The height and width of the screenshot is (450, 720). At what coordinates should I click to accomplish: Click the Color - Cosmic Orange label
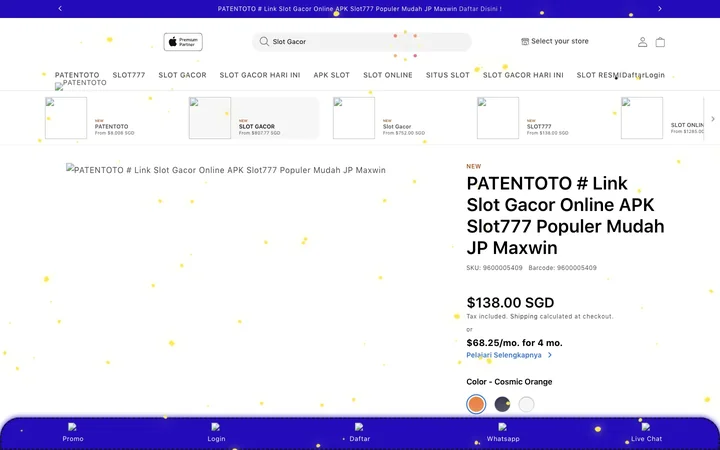[509, 382]
